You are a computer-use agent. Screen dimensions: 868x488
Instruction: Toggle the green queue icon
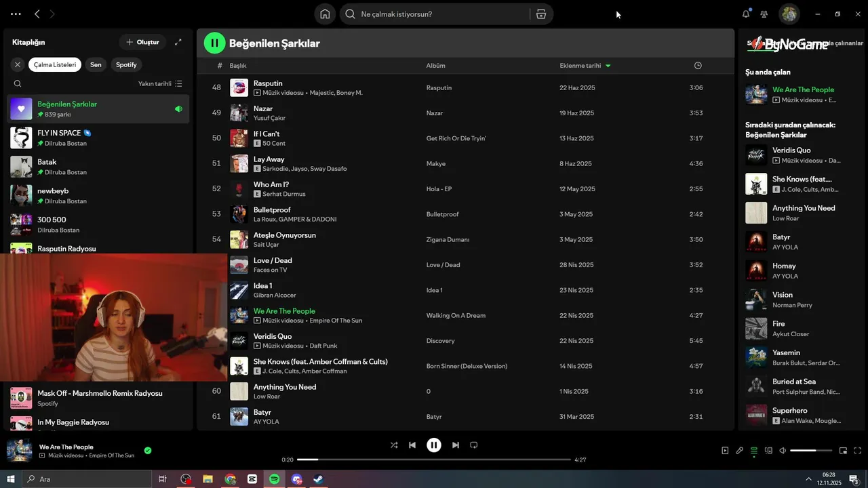tap(754, 451)
